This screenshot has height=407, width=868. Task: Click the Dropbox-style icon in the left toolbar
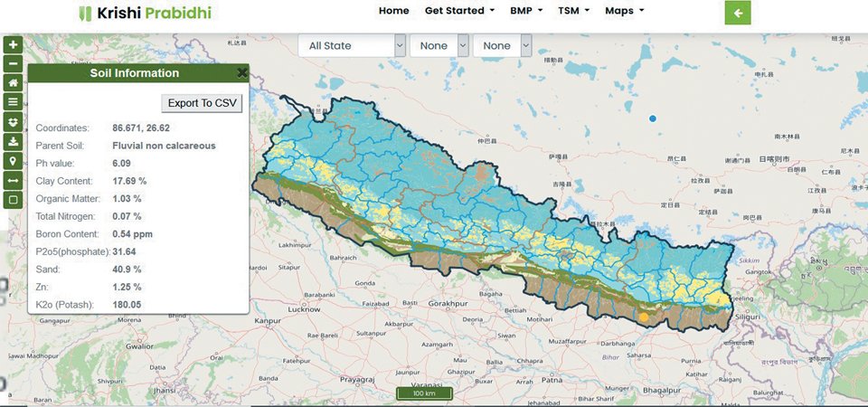[x=13, y=121]
